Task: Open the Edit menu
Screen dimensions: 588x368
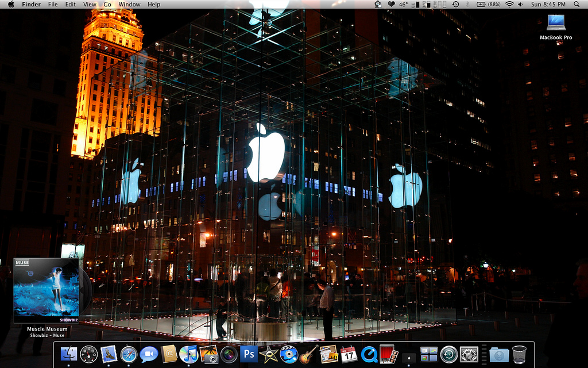Action: click(70, 4)
